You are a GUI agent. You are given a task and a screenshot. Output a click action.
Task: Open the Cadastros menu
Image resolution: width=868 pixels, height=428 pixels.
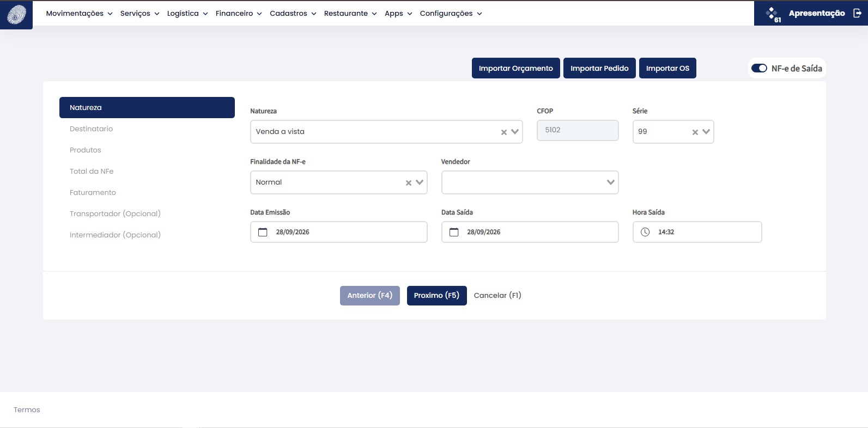293,14
